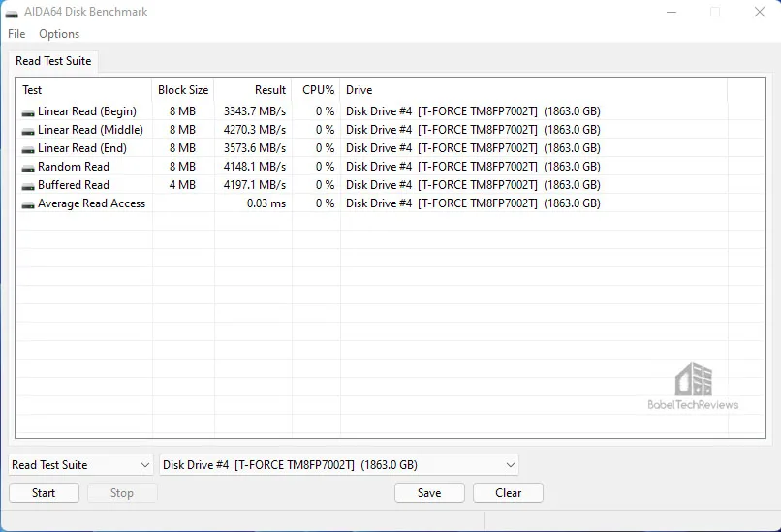Select the Linear Read (End) row label
This screenshot has width=781, height=532.
click(x=82, y=148)
